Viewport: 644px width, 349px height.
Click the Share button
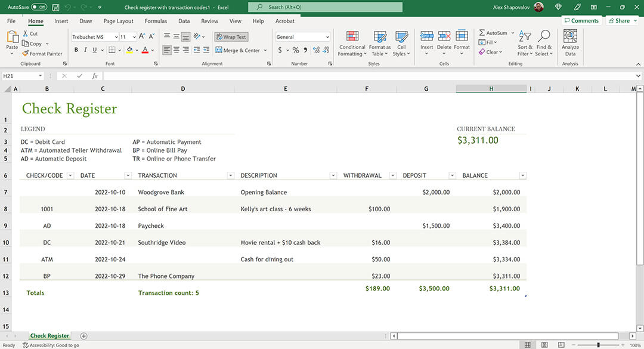(620, 20)
